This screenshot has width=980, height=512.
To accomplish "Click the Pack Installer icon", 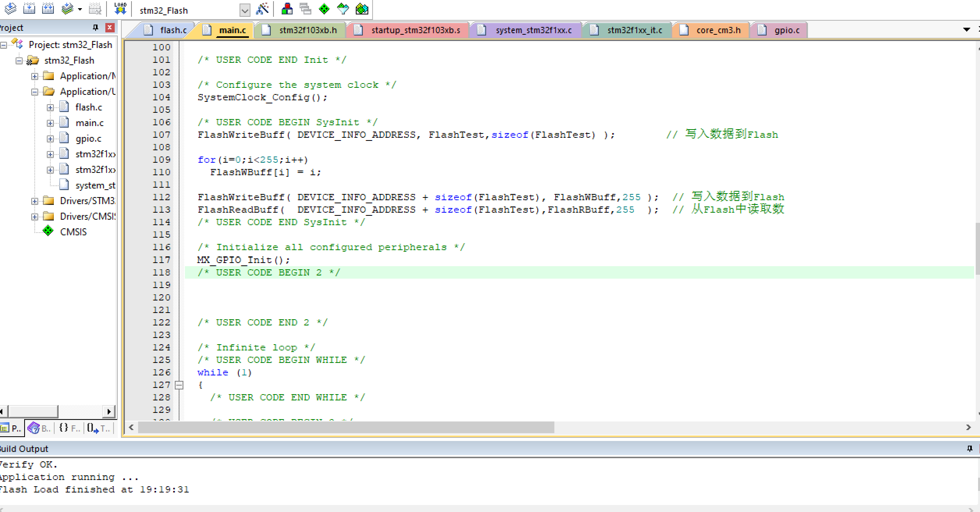I will pos(362,9).
